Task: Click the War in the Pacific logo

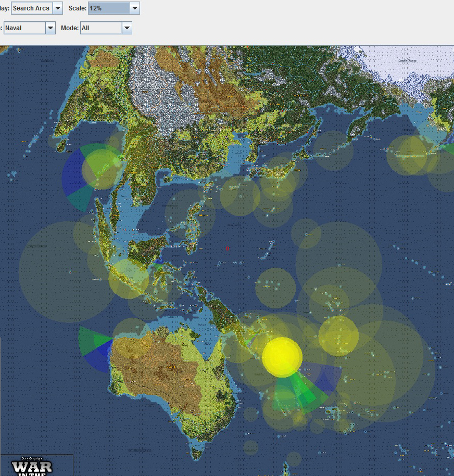Action: point(32,467)
